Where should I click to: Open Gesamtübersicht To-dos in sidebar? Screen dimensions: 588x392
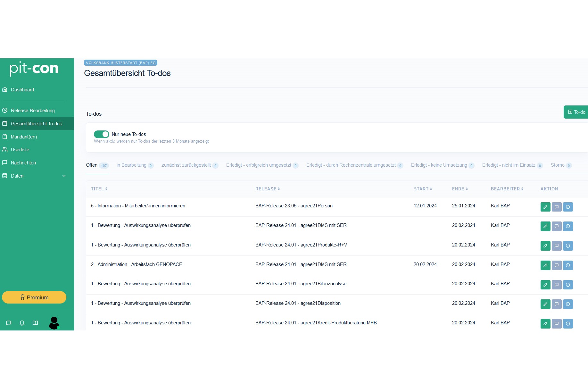coord(37,124)
